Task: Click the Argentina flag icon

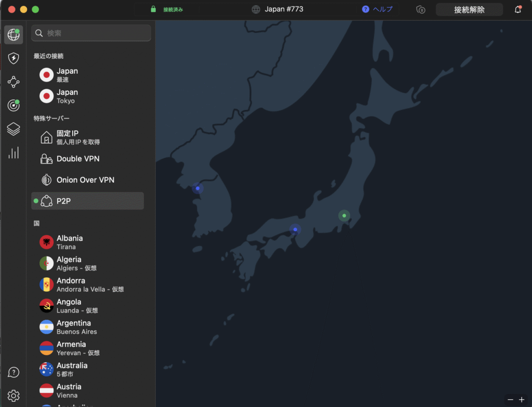Action: (x=46, y=327)
